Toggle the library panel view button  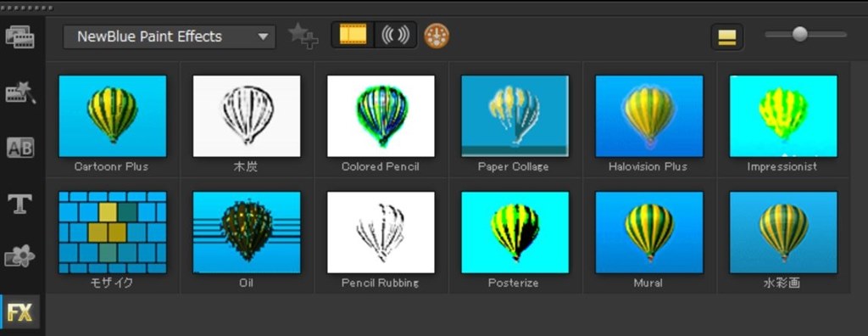pyautogui.click(x=726, y=37)
